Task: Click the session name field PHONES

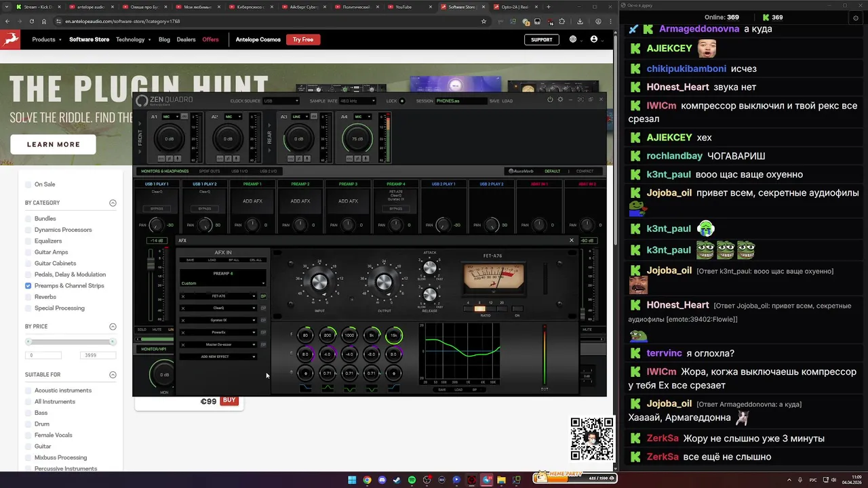Action: [x=460, y=101]
